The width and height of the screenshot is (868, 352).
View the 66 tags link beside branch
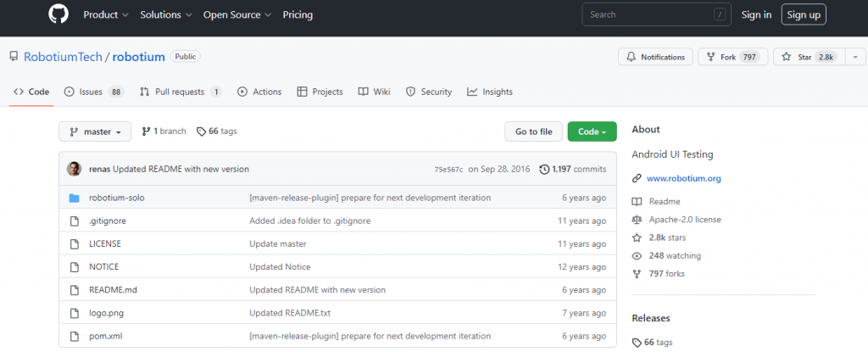point(217,131)
